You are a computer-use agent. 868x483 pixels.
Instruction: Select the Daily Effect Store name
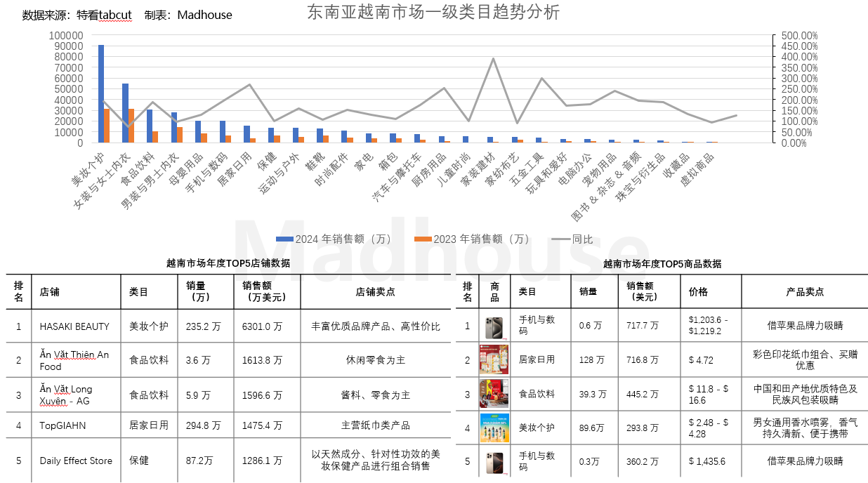[76, 461]
